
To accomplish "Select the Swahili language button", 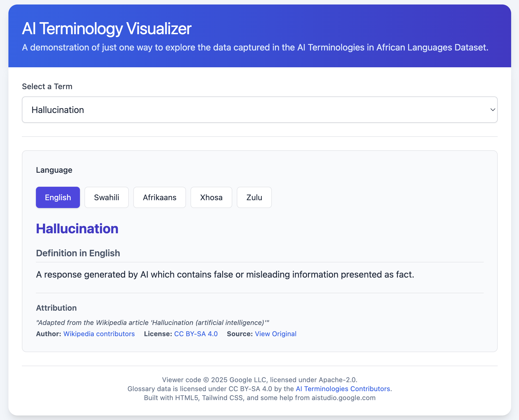I will 107,197.
